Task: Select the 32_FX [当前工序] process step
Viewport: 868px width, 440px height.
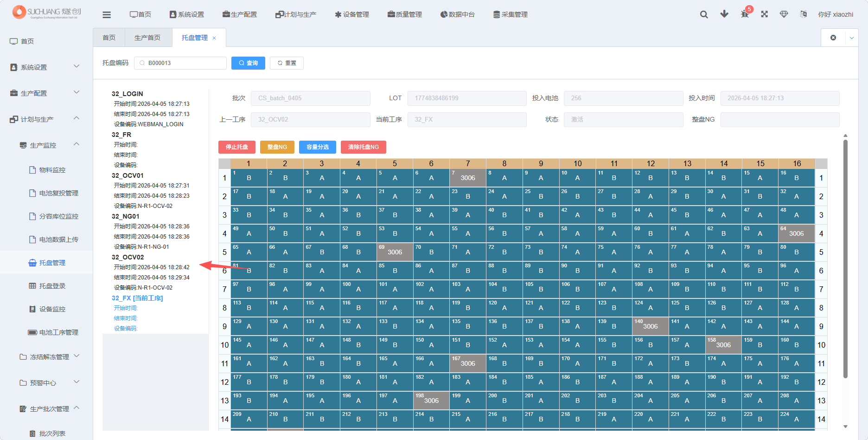Action: coord(137,298)
